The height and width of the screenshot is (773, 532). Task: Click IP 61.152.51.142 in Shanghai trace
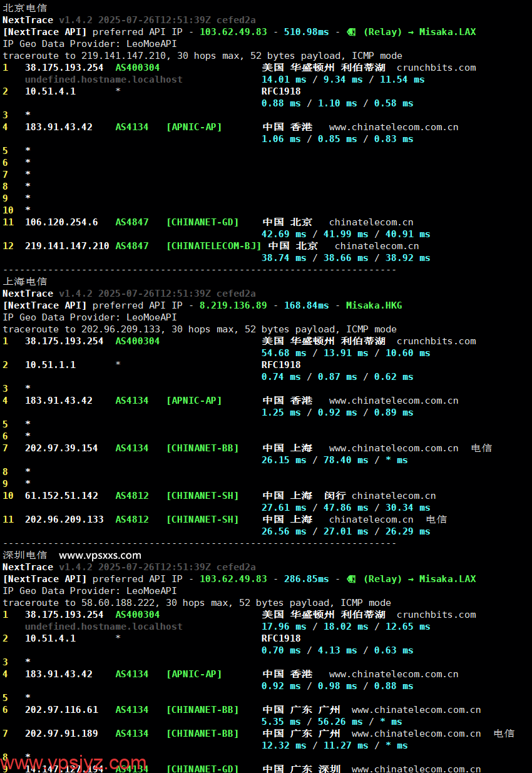[x=61, y=496]
